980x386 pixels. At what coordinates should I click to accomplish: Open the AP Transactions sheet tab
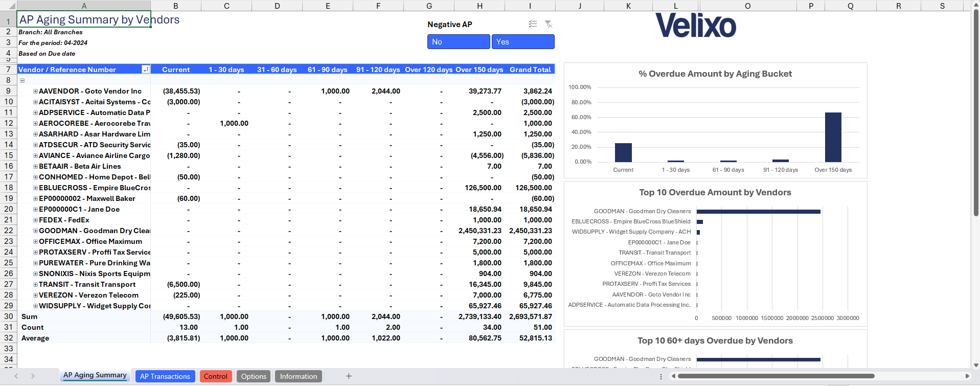165,376
